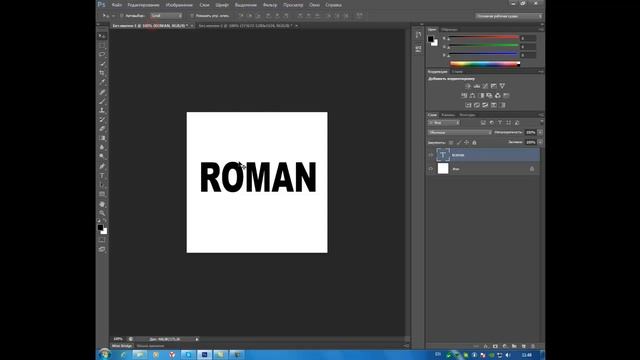This screenshot has height=360, width=640.
Task: Click the red R color slider
Action: point(484,38)
